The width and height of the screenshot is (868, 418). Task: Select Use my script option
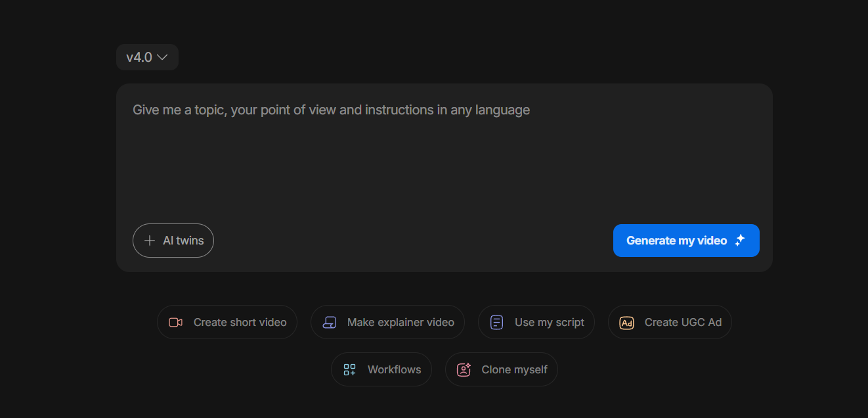pos(536,322)
